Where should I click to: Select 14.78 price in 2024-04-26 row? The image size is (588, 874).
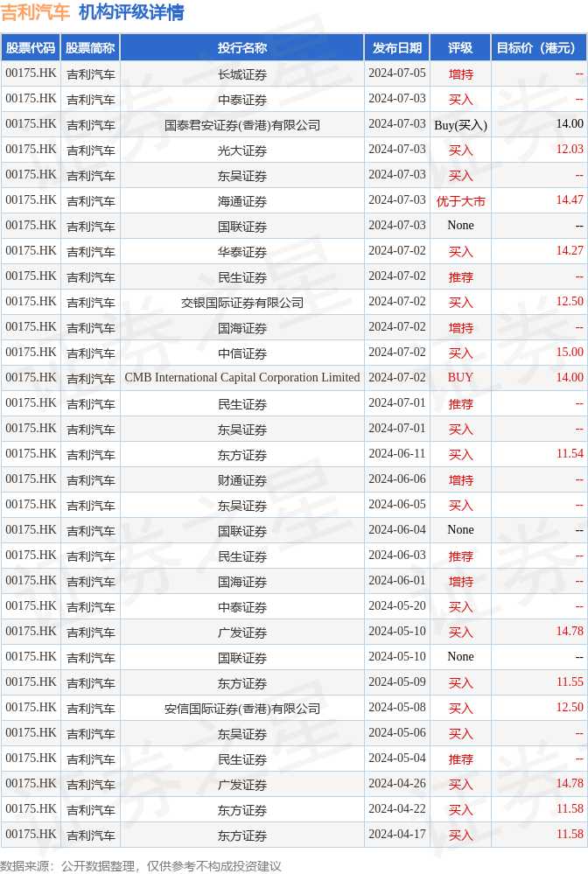570,784
